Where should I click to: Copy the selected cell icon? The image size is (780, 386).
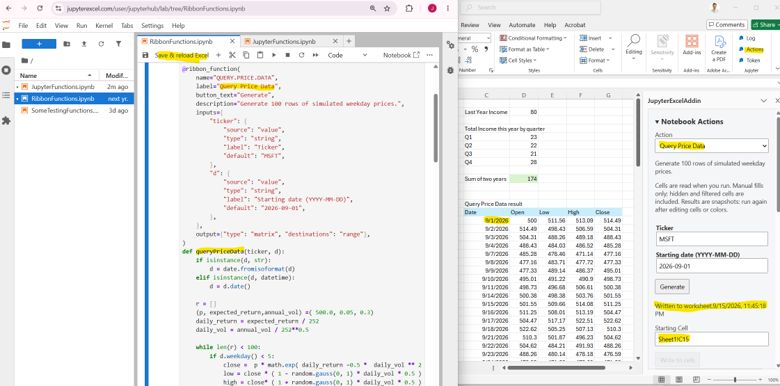tap(246, 55)
